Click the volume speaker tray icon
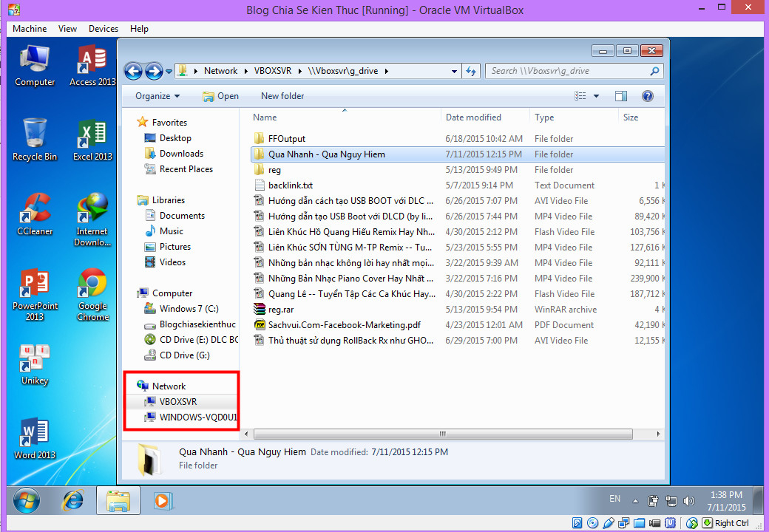Image resolution: width=769 pixels, height=532 pixels. pos(689,501)
